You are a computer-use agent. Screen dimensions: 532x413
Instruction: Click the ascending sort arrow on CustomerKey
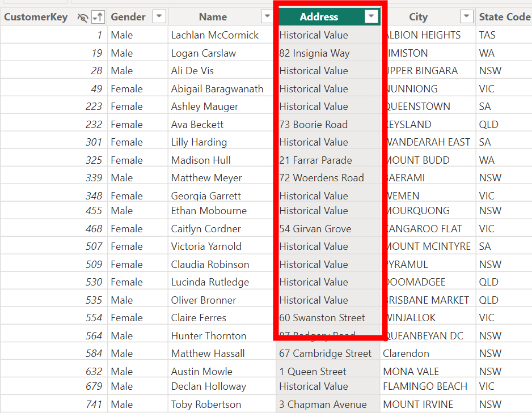pyautogui.click(x=98, y=18)
